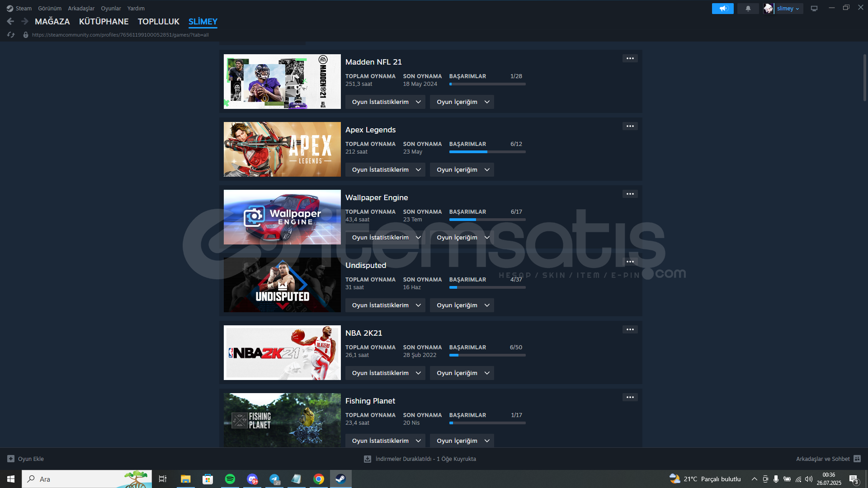The width and height of the screenshot is (868, 488).
Task: Open the Apex Legends title link
Action: (x=371, y=130)
